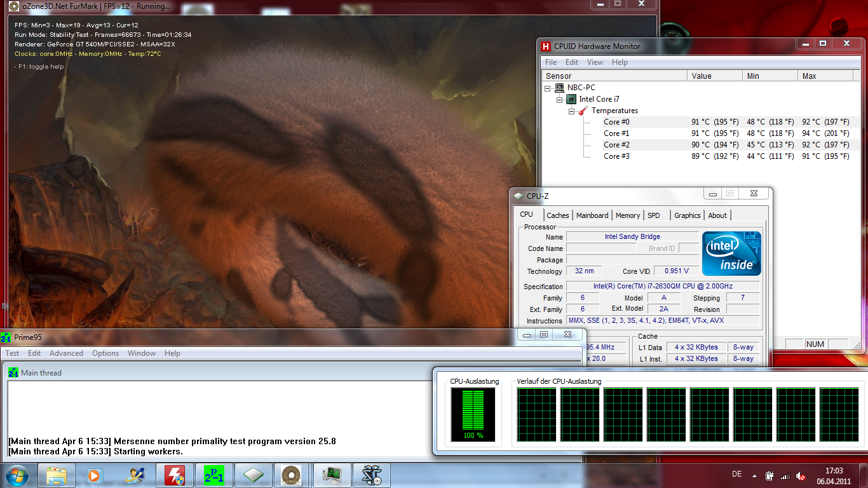Click the battery power tray icon
Image resolution: width=868 pixels, height=488 pixels.
(770, 476)
